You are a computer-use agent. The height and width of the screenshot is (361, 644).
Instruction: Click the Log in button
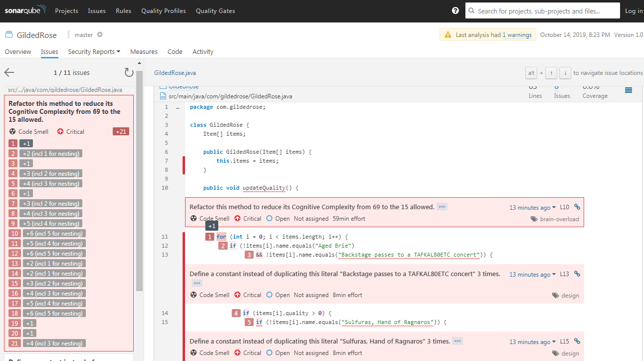pyautogui.click(x=634, y=10)
